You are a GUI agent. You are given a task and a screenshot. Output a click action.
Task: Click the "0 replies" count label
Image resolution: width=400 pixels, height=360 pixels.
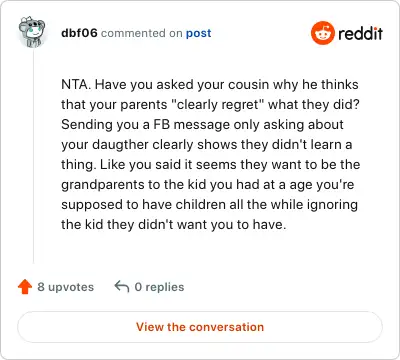[159, 287]
